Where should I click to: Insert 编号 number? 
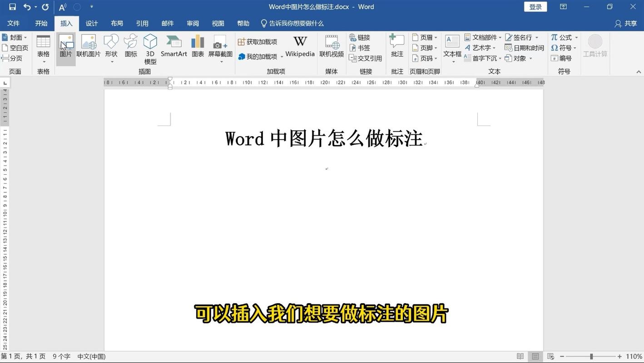(x=561, y=58)
